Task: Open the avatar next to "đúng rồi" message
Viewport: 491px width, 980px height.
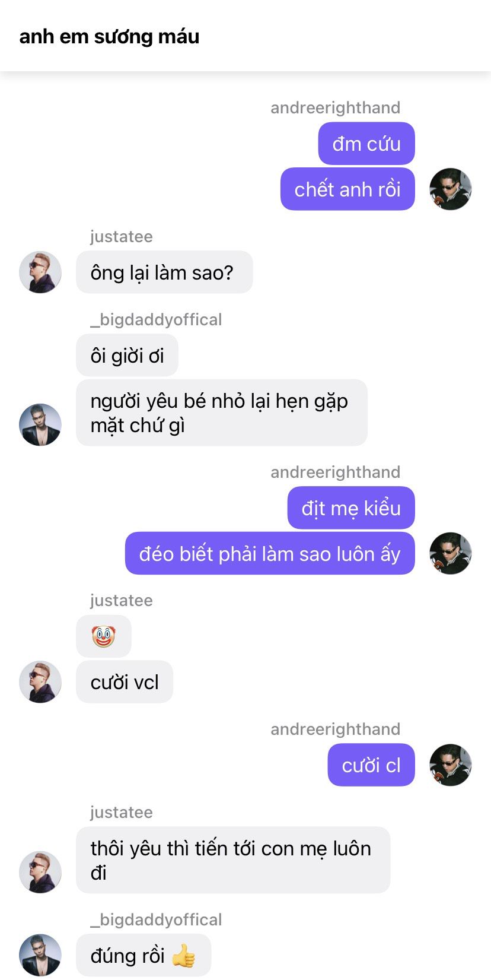Action: click(x=40, y=955)
